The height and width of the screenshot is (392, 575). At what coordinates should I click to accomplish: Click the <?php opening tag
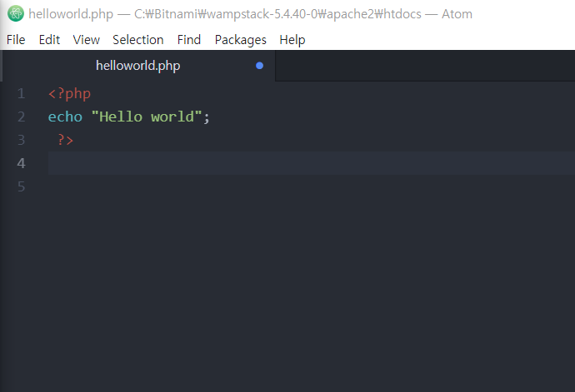click(69, 94)
